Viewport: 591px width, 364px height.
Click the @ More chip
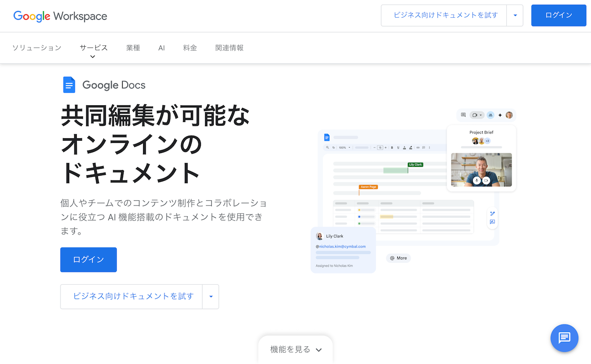tap(398, 258)
